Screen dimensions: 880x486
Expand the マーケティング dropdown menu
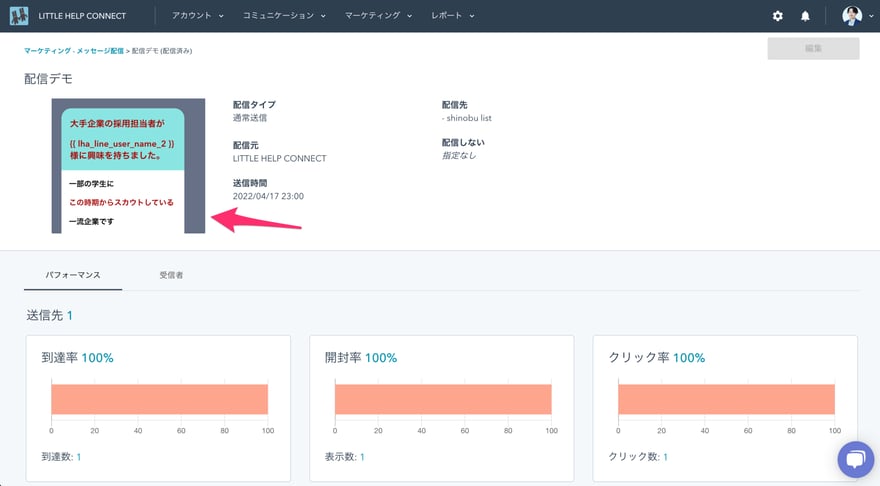(378, 16)
